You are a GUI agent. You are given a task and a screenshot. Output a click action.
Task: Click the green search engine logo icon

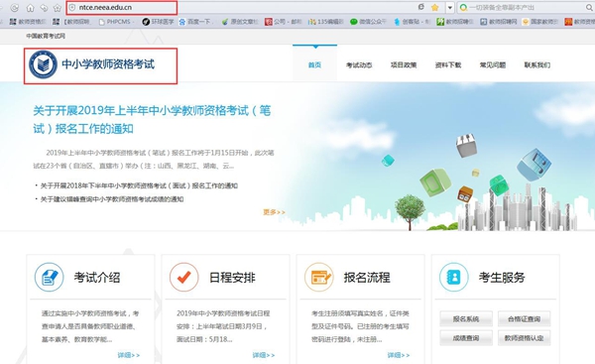(463, 7)
